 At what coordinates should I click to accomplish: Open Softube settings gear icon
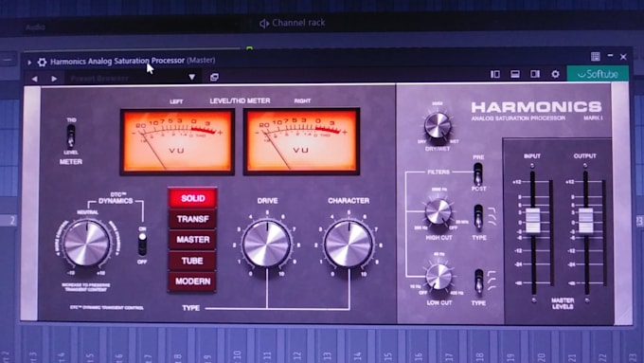[555, 74]
